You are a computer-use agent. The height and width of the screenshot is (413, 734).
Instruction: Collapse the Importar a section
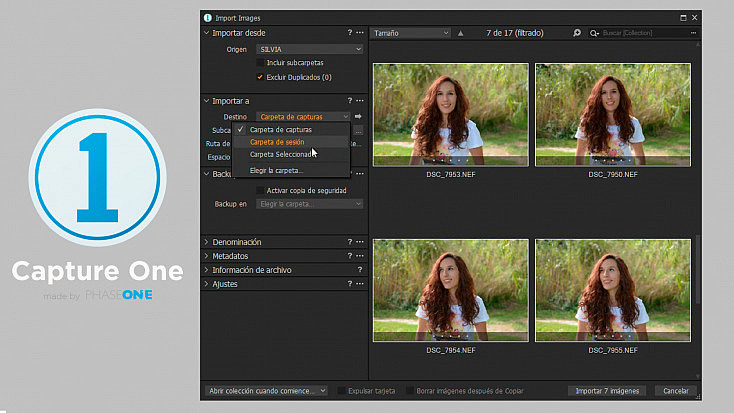206,101
